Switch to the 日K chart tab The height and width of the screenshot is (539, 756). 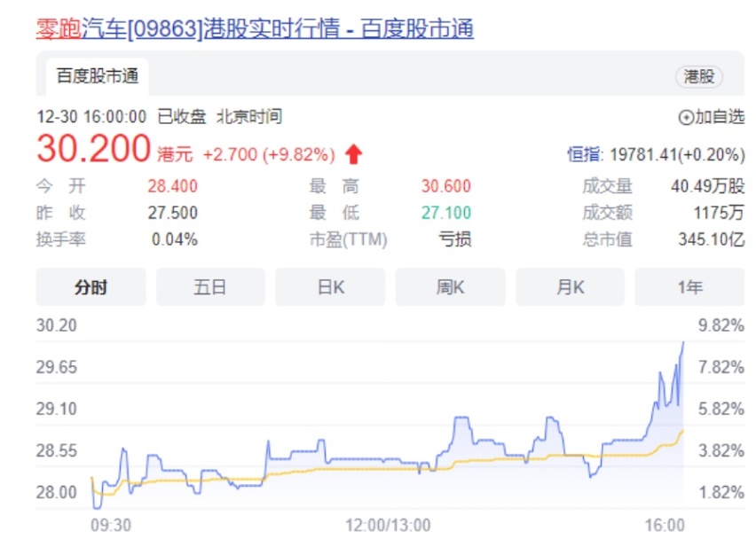pyautogui.click(x=330, y=287)
